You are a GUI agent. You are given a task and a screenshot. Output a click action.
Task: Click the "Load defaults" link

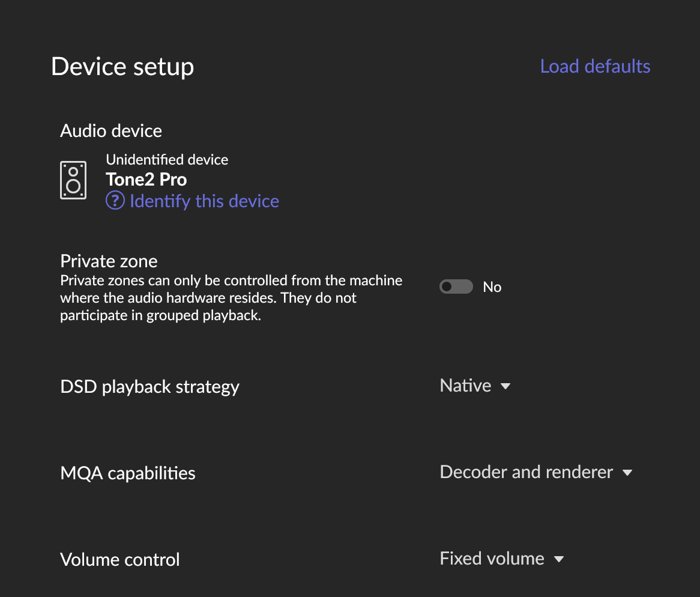[x=595, y=66]
